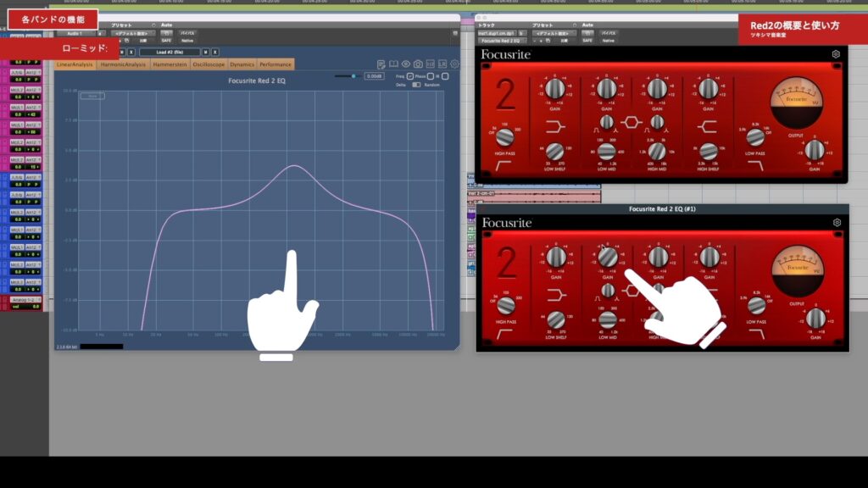The image size is (868, 488).
Task: Click the minus preset icon in right plugin header
Action: 535,41
